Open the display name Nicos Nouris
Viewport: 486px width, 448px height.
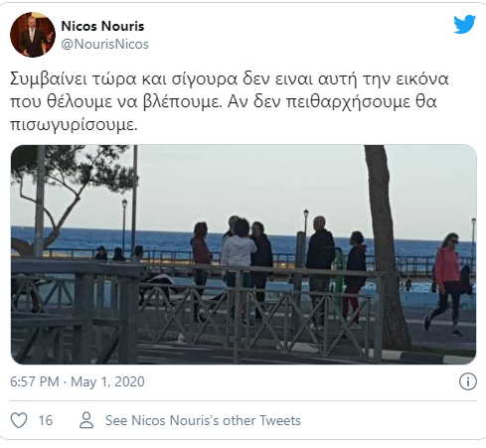[102, 26]
